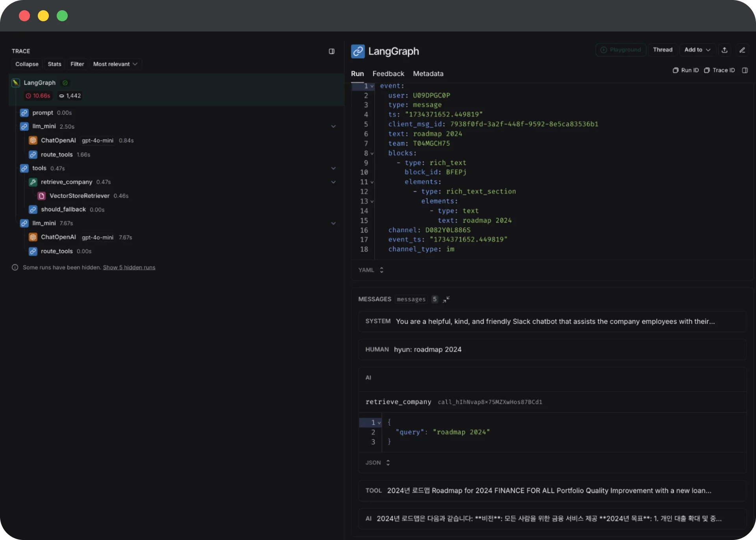Open the Add to dropdown
This screenshot has height=540, width=756.
pos(697,50)
